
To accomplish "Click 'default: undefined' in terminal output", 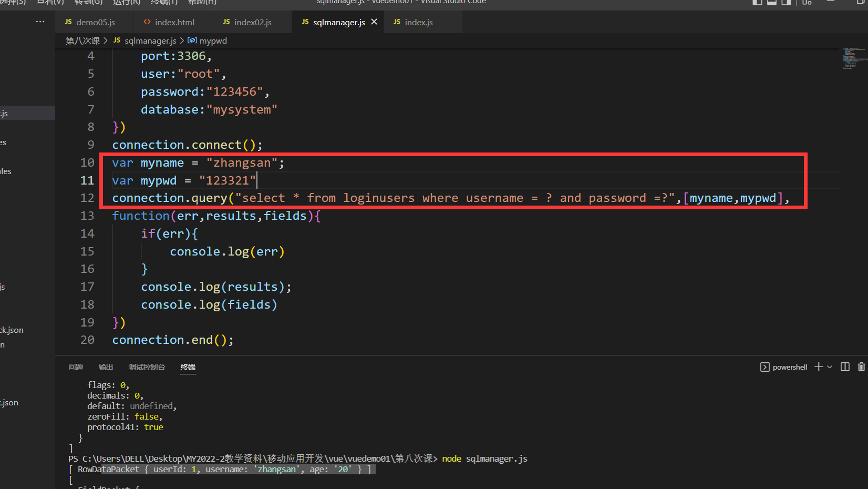I will [132, 406].
